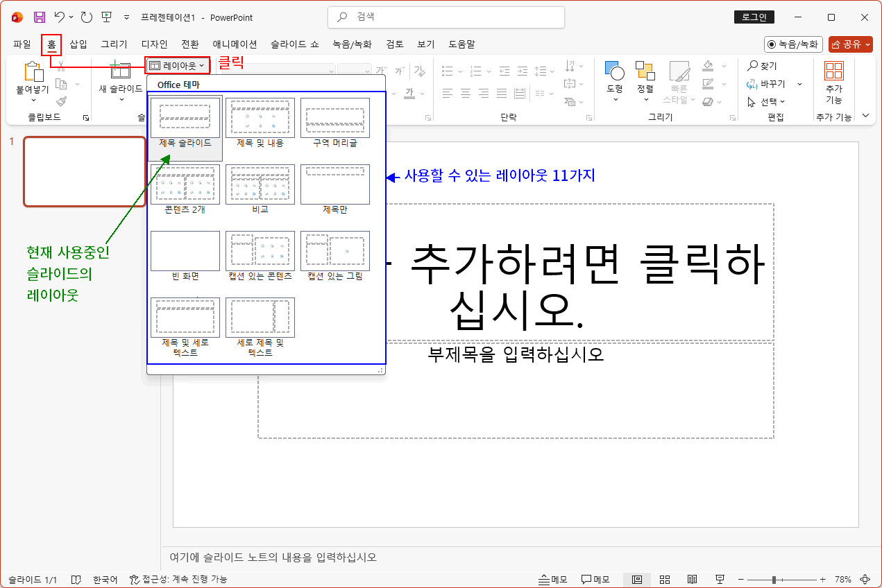Switch to the 삽입 ribbon tab
Screen dimensions: 882x588
[x=78, y=44]
